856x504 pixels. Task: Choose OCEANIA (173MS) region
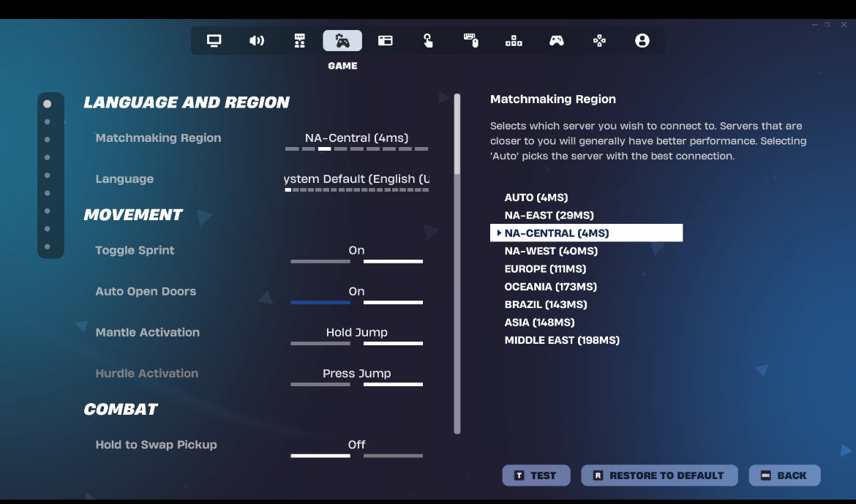550,287
